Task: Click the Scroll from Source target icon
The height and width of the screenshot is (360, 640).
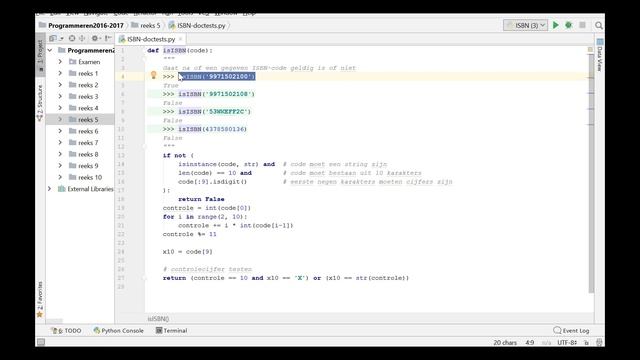Action: coord(72,38)
